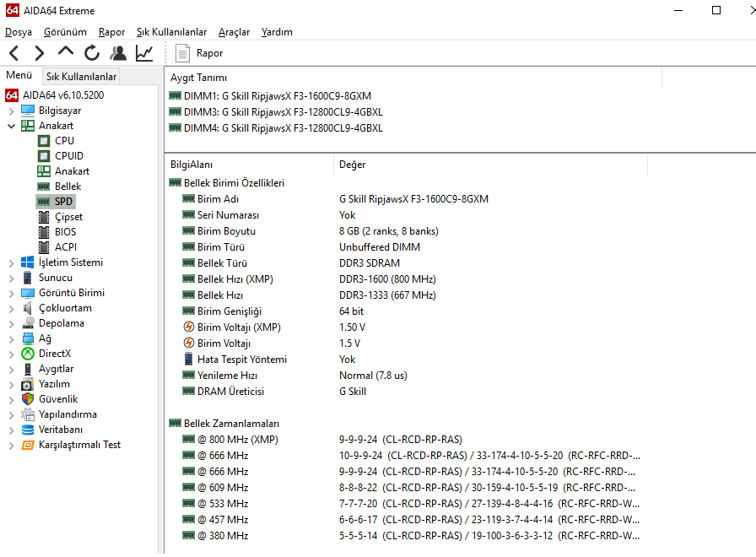The image size is (756, 557).
Task: Click the Yazılım software icon
Action: pyautogui.click(x=28, y=384)
